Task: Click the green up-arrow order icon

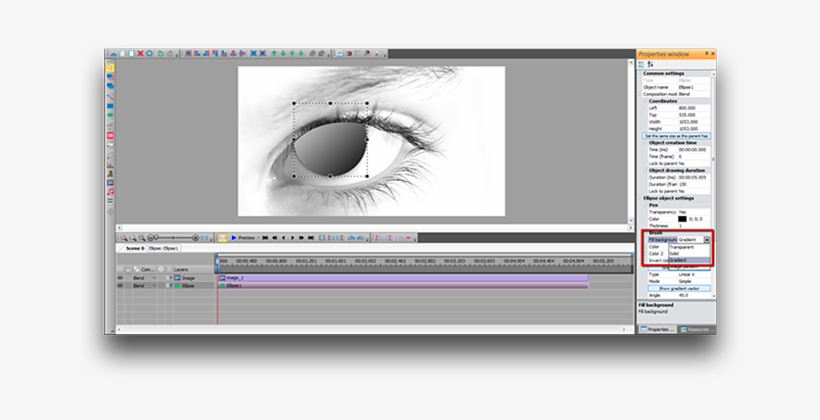Action: click(274, 53)
